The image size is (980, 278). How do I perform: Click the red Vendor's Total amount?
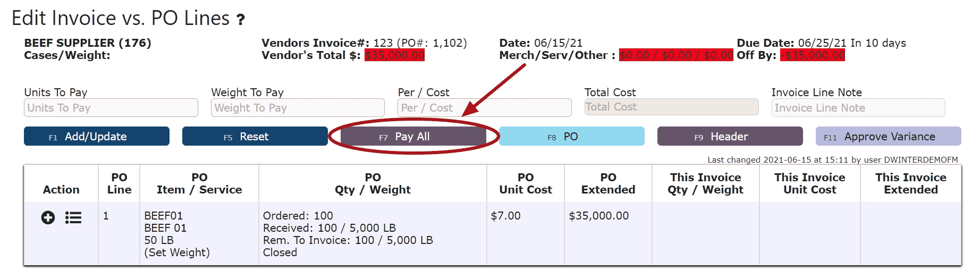(x=394, y=55)
